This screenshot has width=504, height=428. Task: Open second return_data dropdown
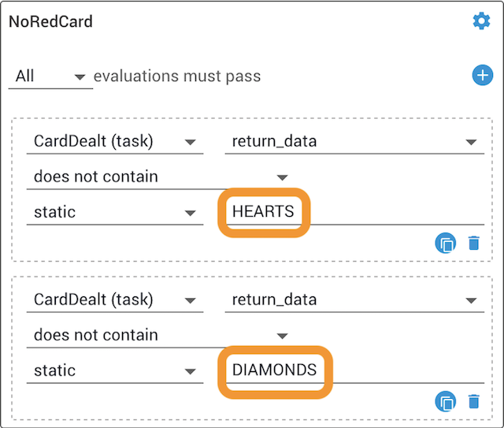tap(354, 300)
